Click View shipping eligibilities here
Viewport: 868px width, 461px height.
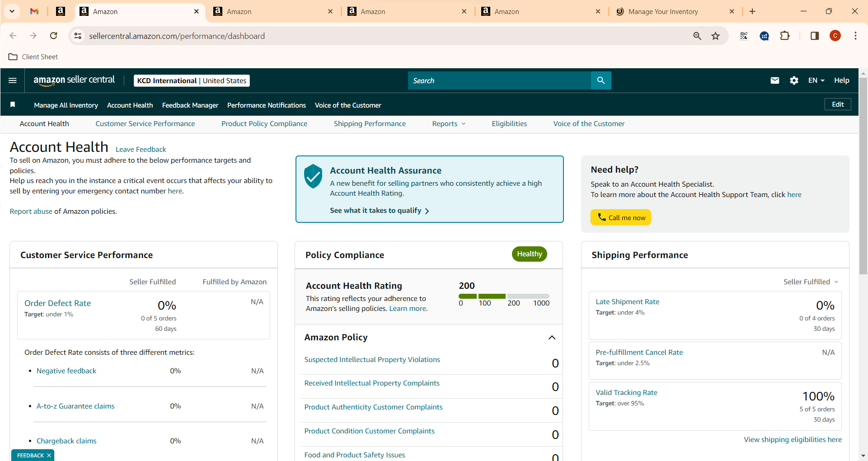[793, 439]
